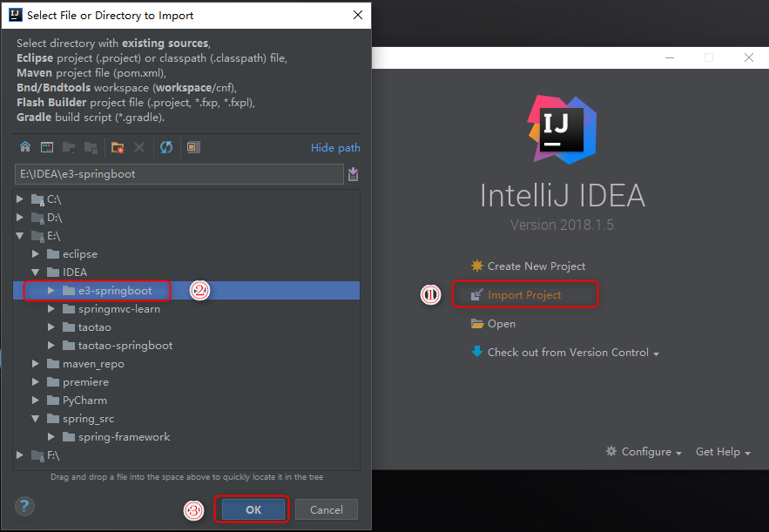The height and width of the screenshot is (532, 769).
Task: Collapse the IDEA folder arrow
Action: pyautogui.click(x=36, y=273)
